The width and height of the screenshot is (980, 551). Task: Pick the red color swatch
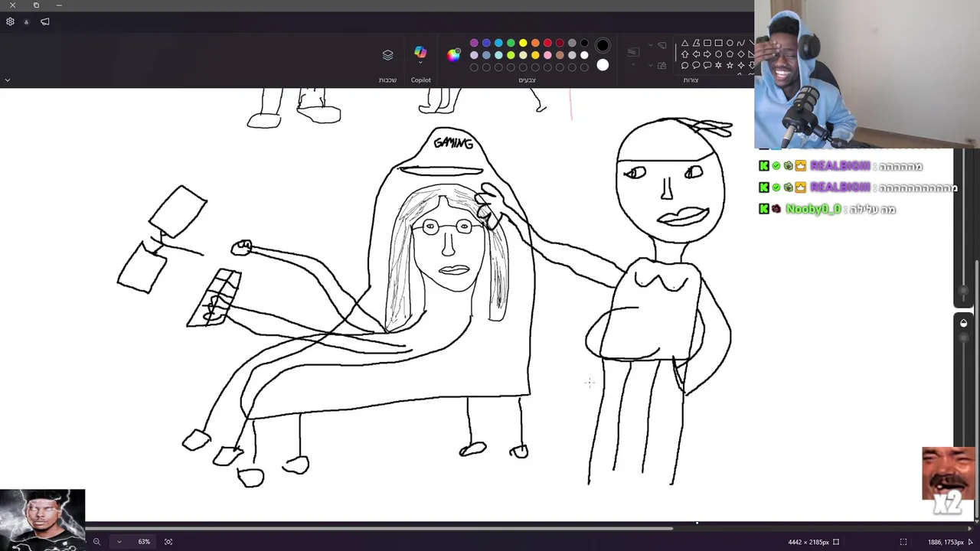[x=547, y=43]
